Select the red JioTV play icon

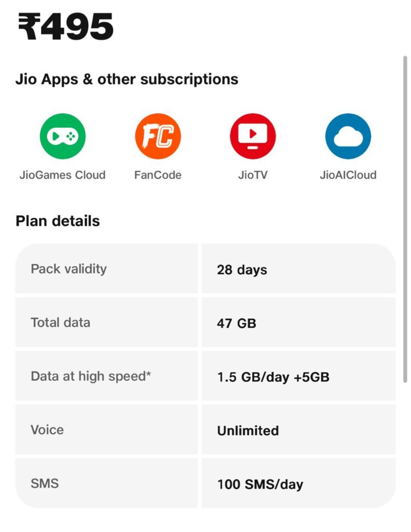253,136
